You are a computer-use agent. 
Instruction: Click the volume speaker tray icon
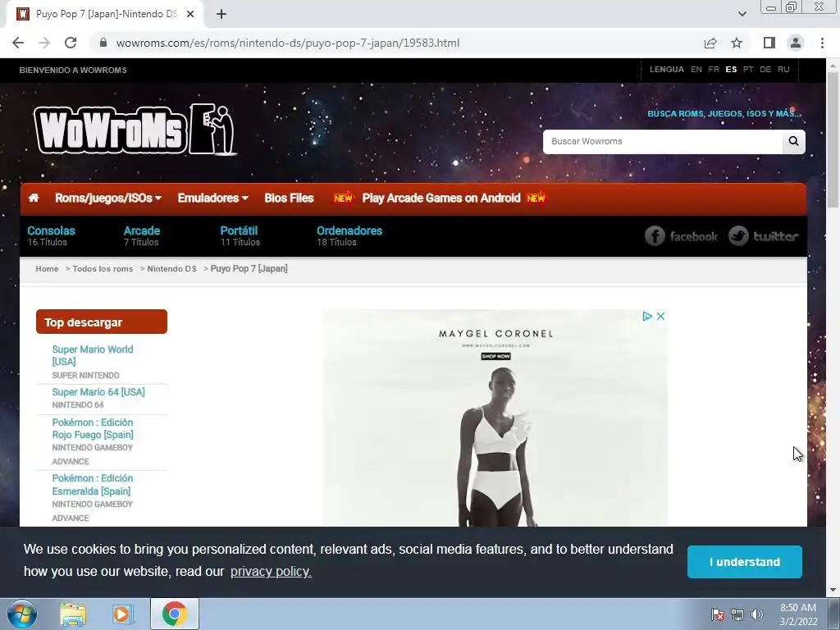tap(757, 614)
